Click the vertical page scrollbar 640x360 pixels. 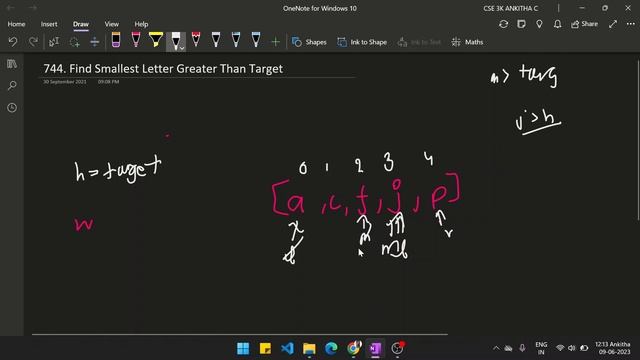coord(638,141)
